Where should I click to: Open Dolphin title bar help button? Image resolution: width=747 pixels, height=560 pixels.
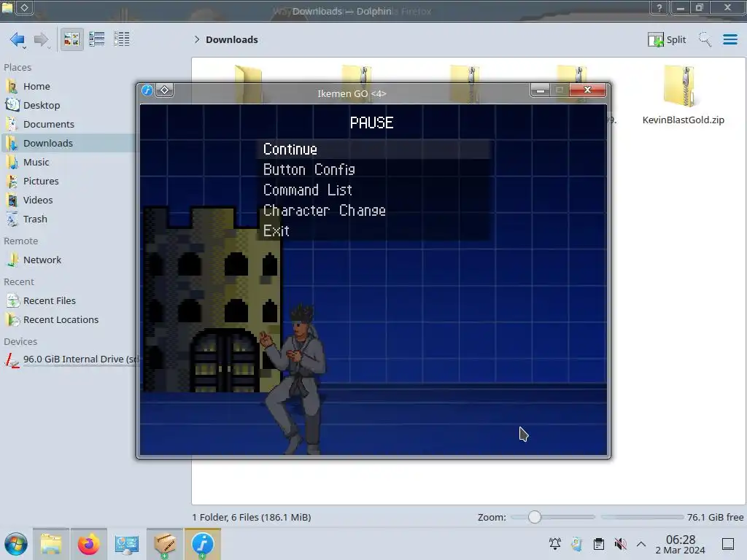659,7
